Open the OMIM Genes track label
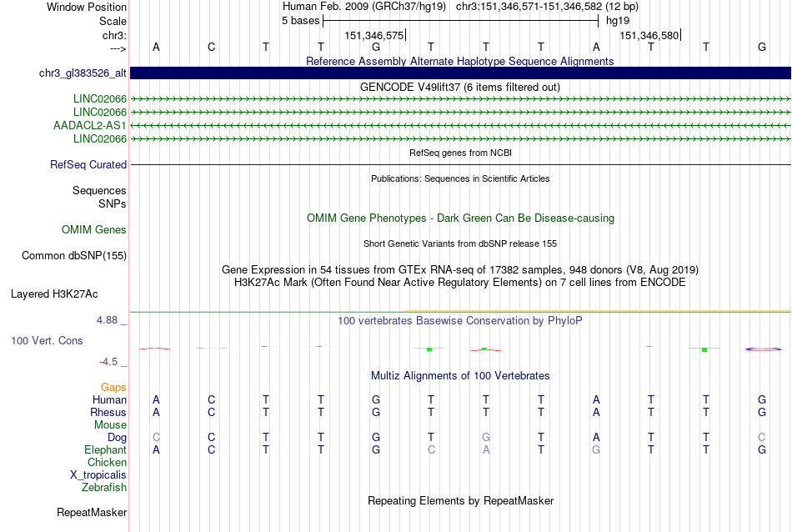 (94, 230)
